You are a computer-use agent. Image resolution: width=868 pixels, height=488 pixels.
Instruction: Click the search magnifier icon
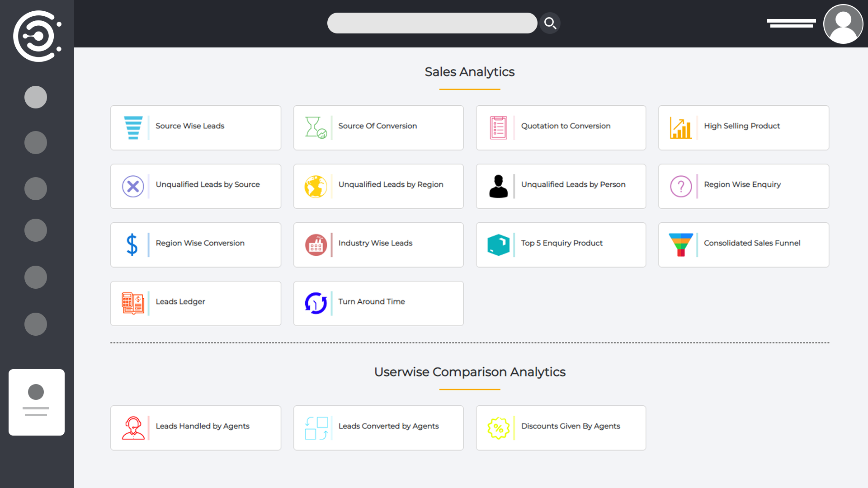pyautogui.click(x=550, y=23)
